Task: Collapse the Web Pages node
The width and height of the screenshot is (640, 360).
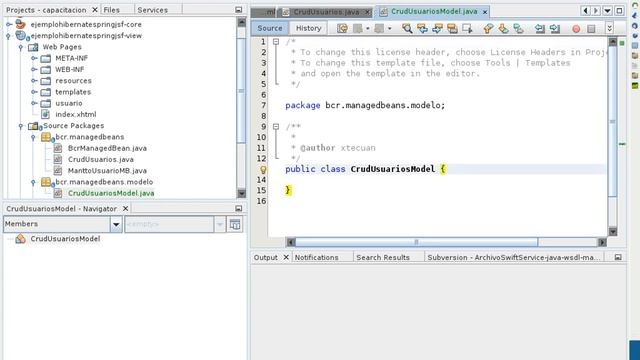Action: (x=21, y=47)
